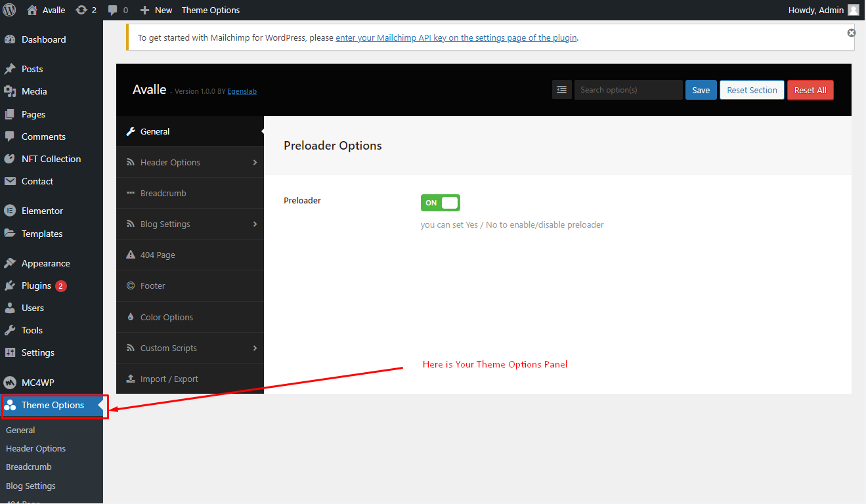Click the droplet icon beside Color Options
866x504 pixels.
131,317
